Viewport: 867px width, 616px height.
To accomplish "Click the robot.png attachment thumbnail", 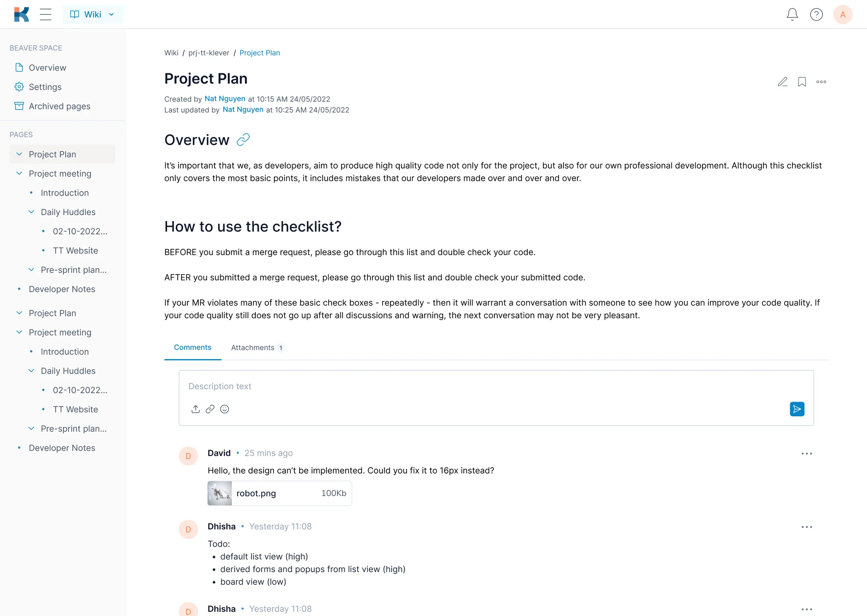I will click(x=219, y=493).
